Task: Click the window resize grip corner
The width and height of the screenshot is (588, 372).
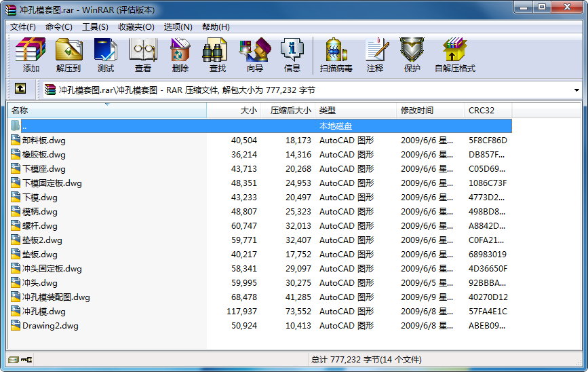Action: (x=579, y=362)
